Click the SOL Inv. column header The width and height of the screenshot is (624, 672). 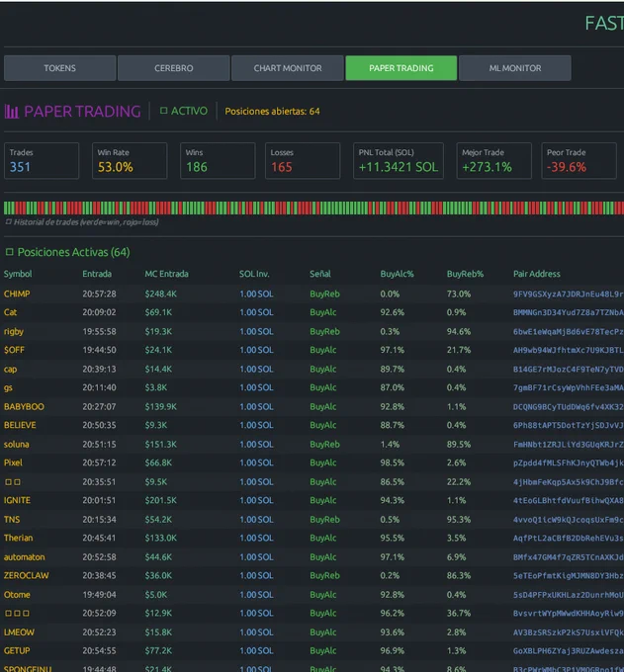[254, 274]
